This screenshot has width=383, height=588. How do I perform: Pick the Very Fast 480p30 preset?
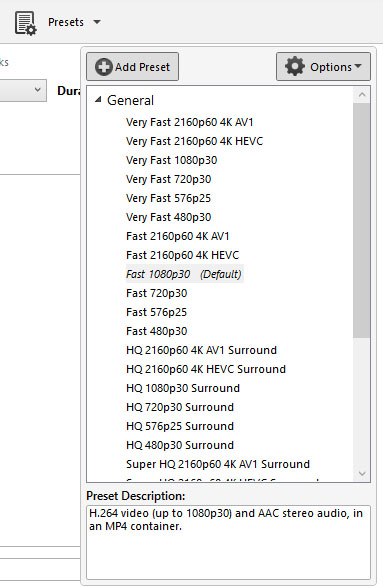pos(168,217)
